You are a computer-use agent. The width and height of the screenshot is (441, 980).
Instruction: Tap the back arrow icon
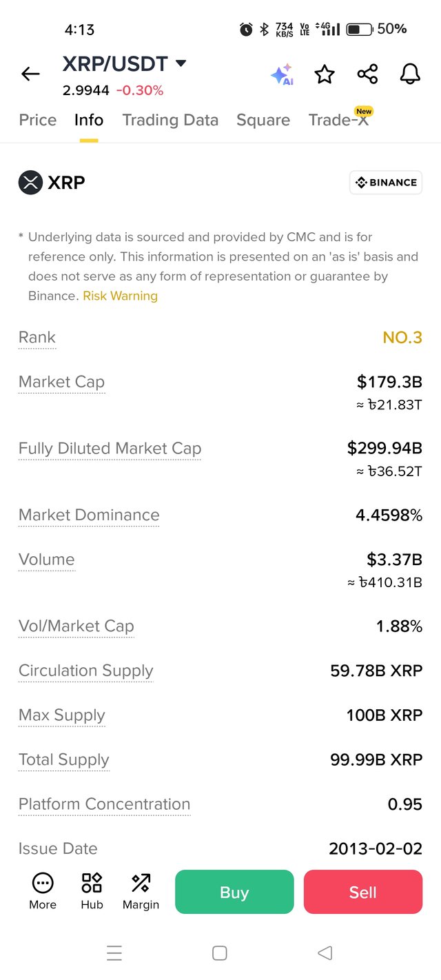30,74
